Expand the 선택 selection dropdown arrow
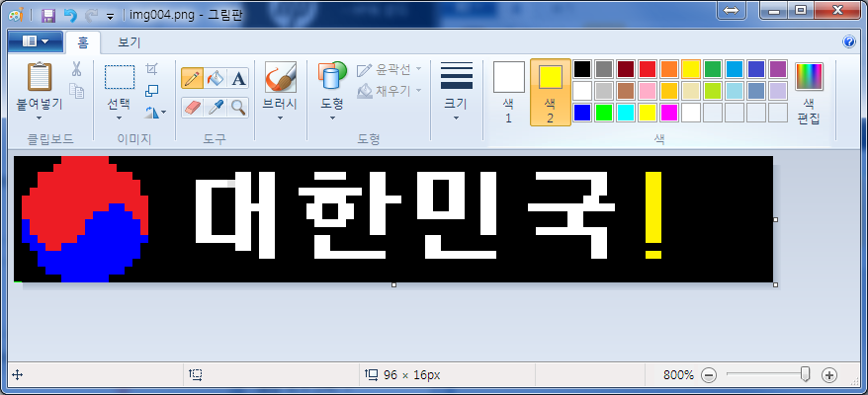Viewport: 868px width, 395px height. tap(119, 118)
